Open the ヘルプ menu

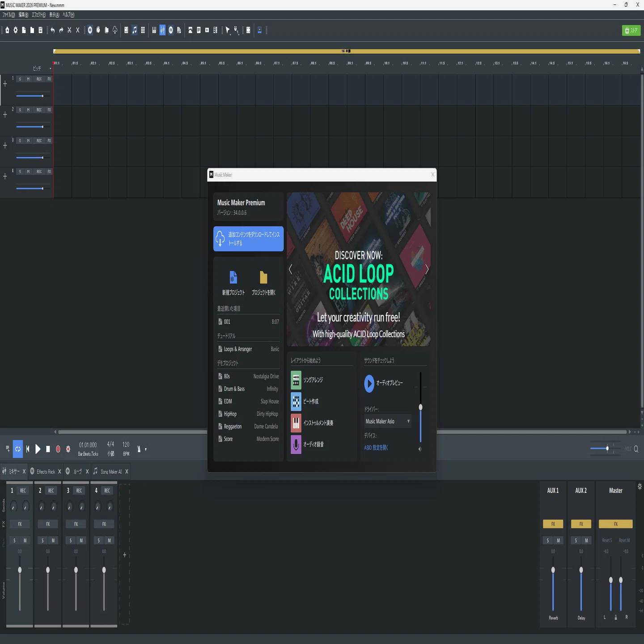(68, 15)
